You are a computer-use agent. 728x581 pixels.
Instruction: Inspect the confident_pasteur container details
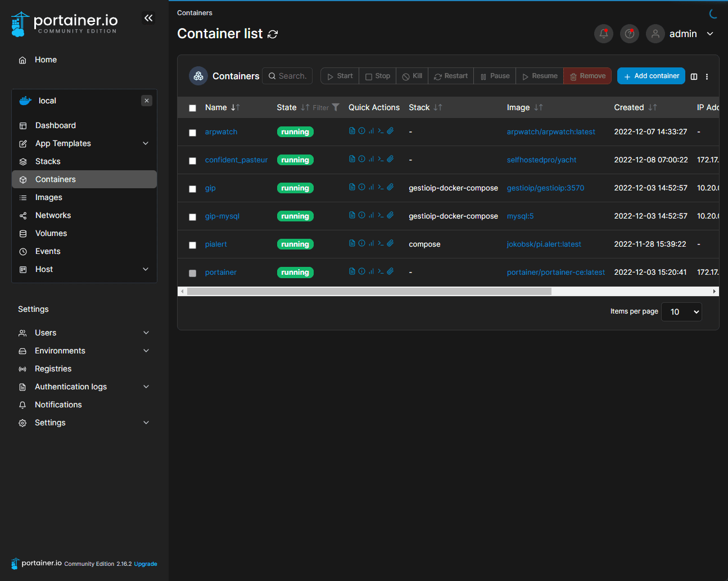tap(360, 158)
